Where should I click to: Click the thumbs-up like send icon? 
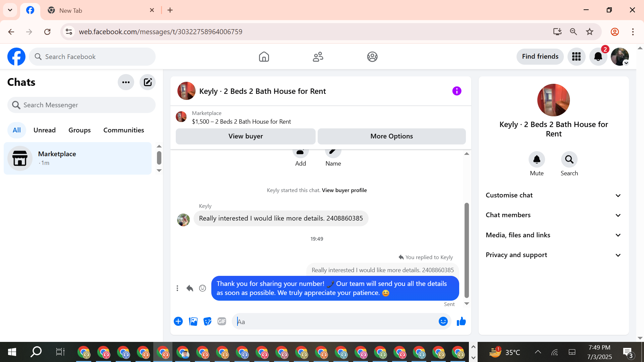pyautogui.click(x=461, y=321)
